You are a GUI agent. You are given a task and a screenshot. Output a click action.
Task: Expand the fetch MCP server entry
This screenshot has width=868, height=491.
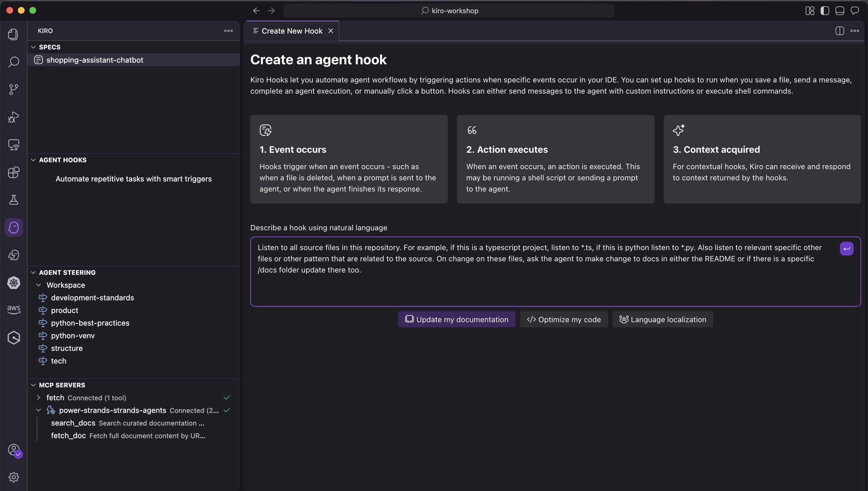coord(38,398)
